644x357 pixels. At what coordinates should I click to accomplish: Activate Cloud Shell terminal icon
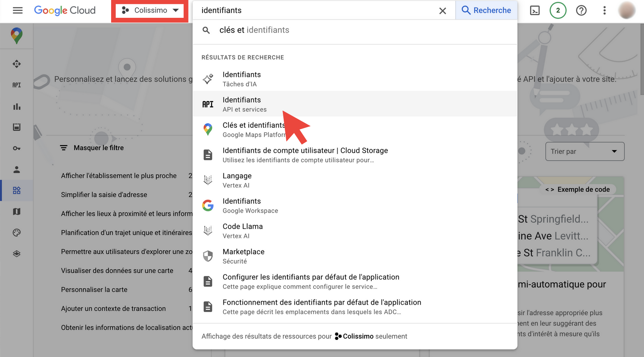coord(535,11)
